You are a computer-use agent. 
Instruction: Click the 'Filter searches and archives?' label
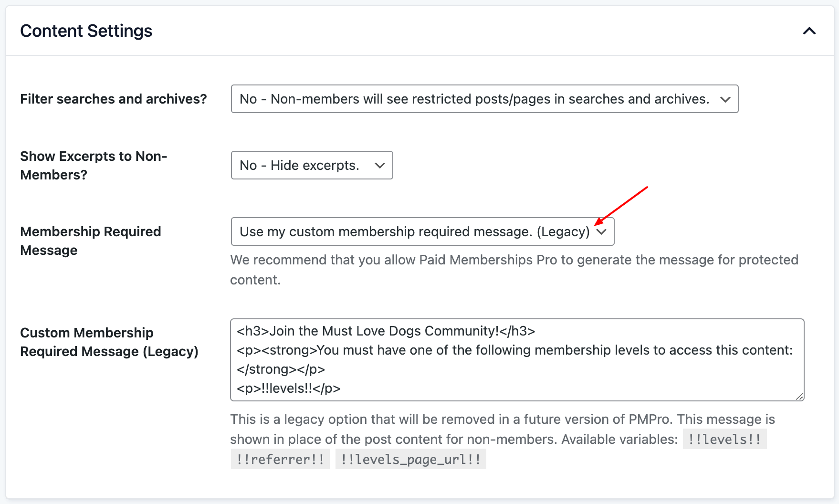click(114, 99)
